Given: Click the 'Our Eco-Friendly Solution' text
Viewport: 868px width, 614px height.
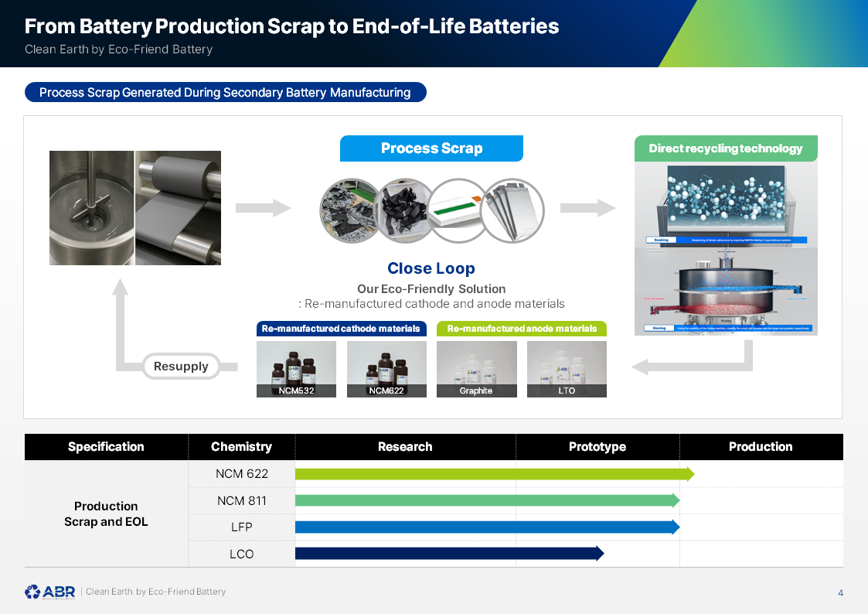Looking at the screenshot, I should tap(431, 289).
